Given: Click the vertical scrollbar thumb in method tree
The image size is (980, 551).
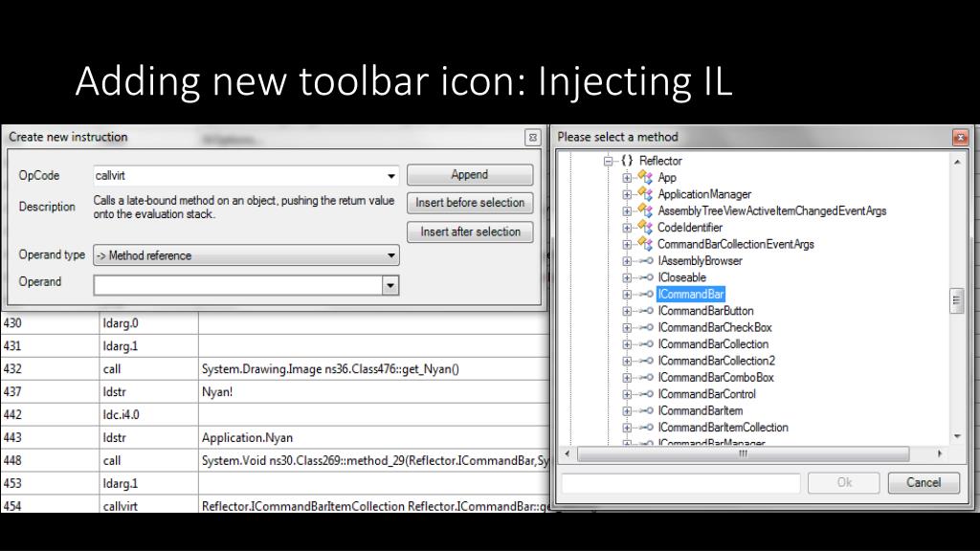Looking at the screenshot, I should [956, 300].
